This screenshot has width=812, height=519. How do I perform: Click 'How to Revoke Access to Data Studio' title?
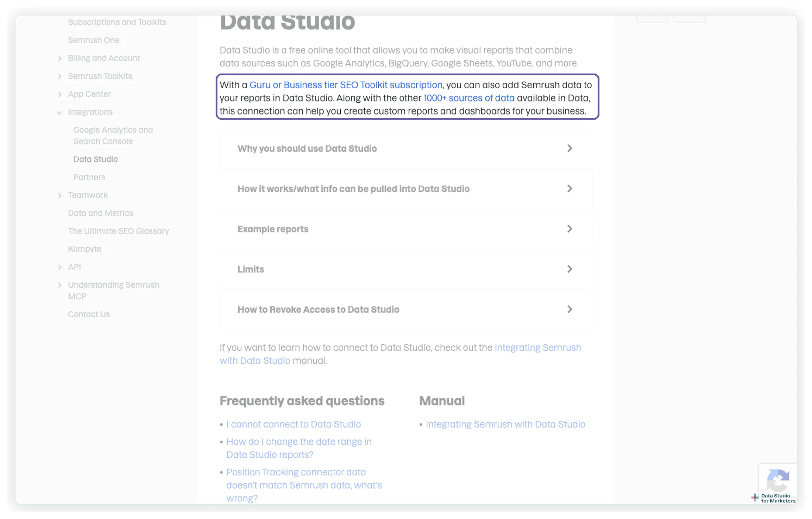pos(318,310)
